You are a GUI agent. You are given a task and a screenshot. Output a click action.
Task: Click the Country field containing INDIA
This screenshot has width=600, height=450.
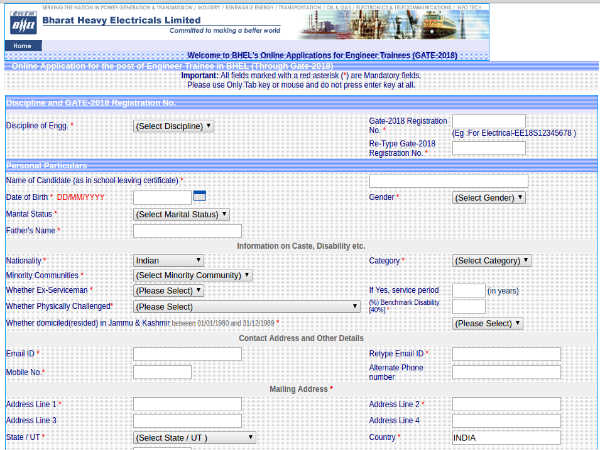pyautogui.click(x=506, y=437)
